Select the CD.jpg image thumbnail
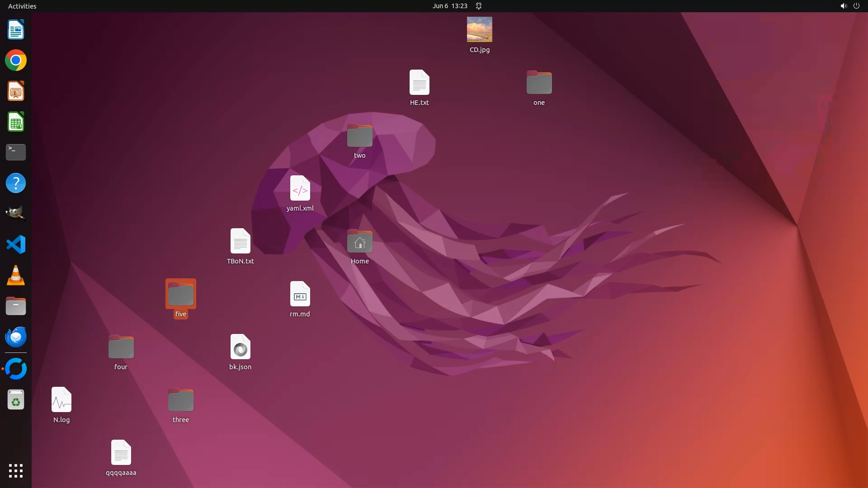 coord(479,30)
